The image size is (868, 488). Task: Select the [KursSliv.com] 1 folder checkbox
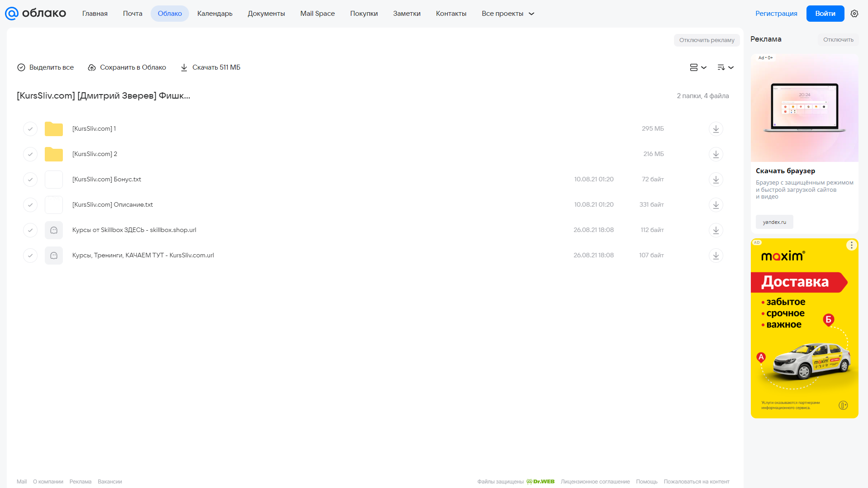click(x=30, y=129)
